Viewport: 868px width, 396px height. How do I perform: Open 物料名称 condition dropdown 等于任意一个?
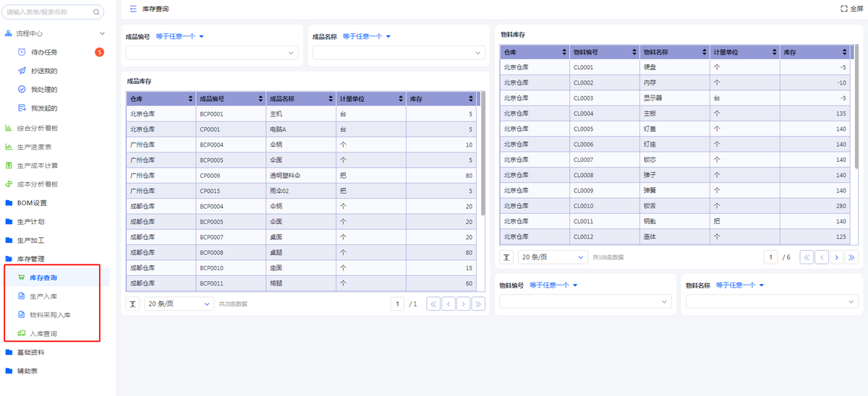coord(740,285)
